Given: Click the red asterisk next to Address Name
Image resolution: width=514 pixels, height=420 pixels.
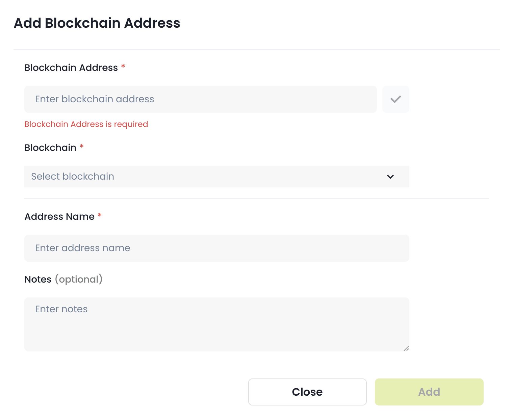Looking at the screenshot, I should 100,216.
